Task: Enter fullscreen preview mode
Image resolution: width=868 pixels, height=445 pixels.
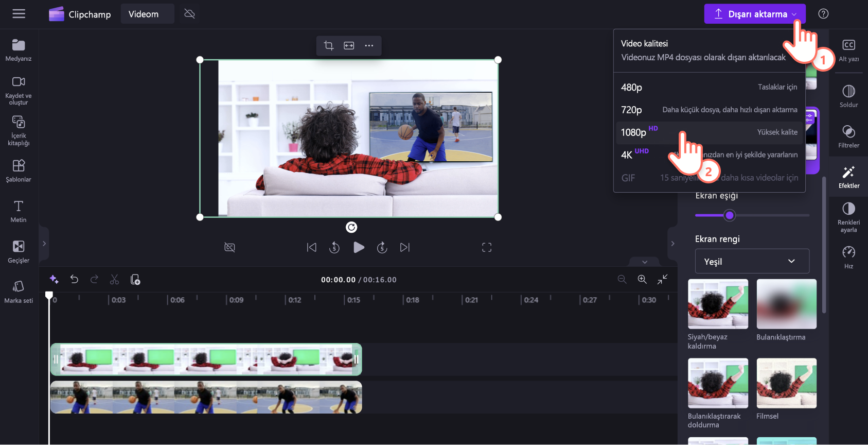Action: [x=487, y=248]
